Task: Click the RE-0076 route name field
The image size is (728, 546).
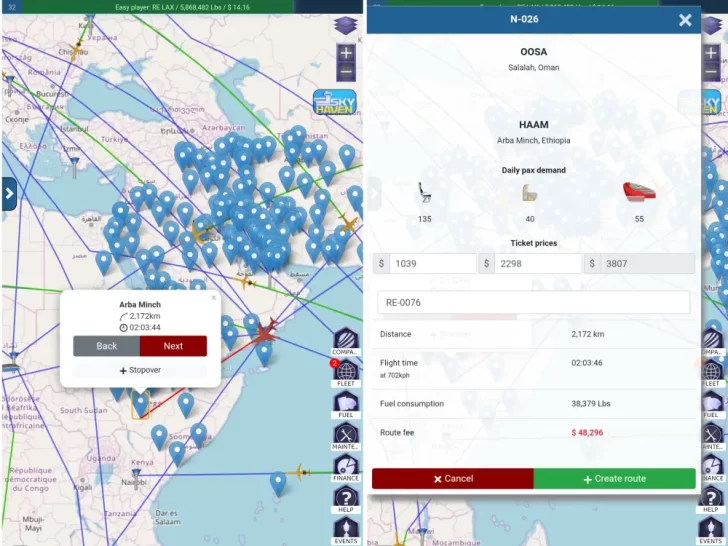Action: pyautogui.click(x=533, y=303)
